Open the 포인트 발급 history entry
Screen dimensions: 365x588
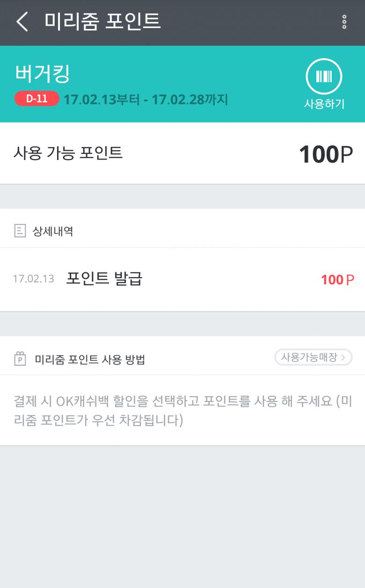(104, 279)
